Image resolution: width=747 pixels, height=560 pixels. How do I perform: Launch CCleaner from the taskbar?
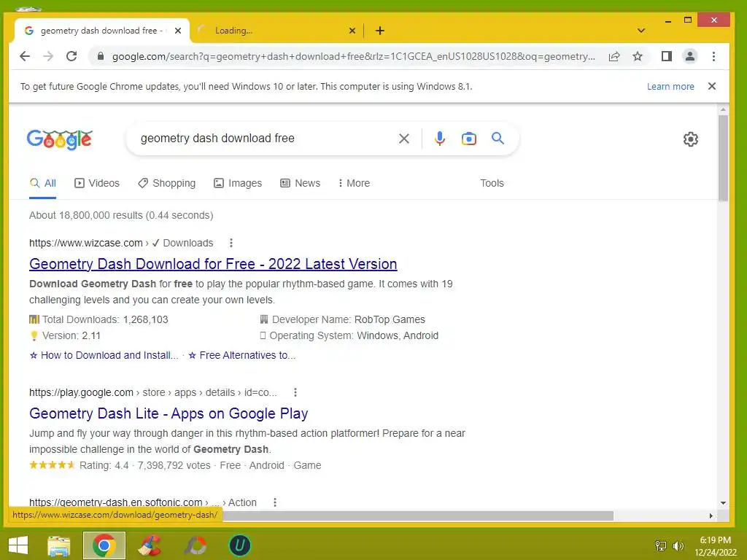(x=150, y=545)
